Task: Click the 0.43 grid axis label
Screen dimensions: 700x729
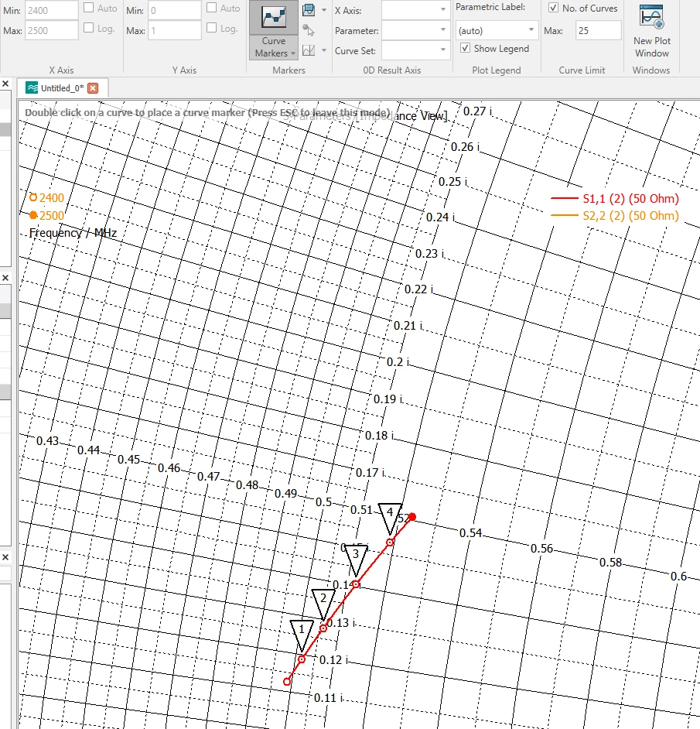Action: tap(47, 441)
